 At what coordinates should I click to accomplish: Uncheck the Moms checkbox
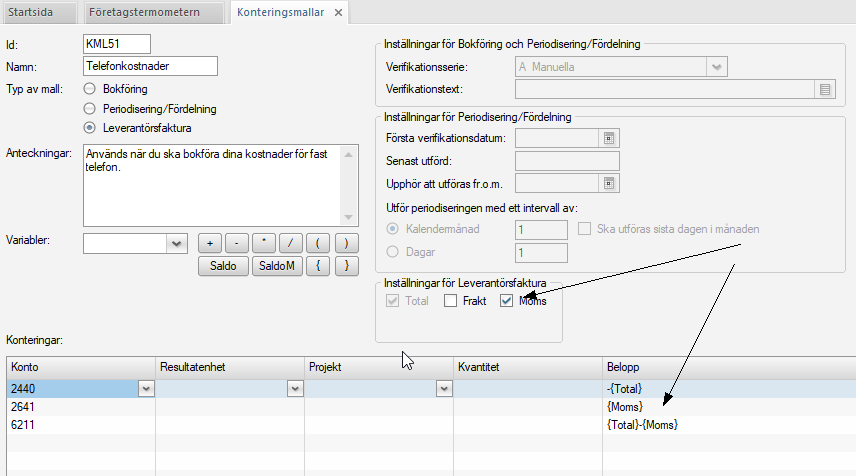click(x=506, y=301)
